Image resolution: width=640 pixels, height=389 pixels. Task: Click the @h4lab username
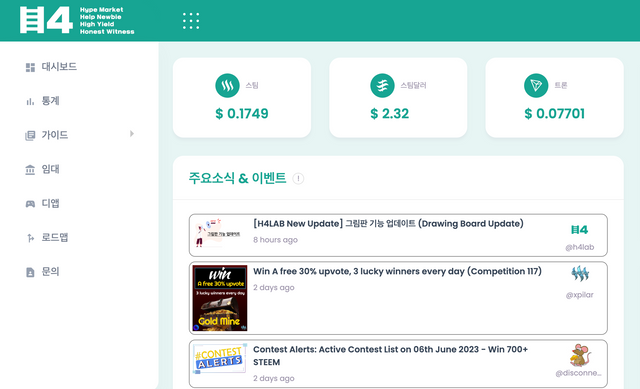[580, 247]
